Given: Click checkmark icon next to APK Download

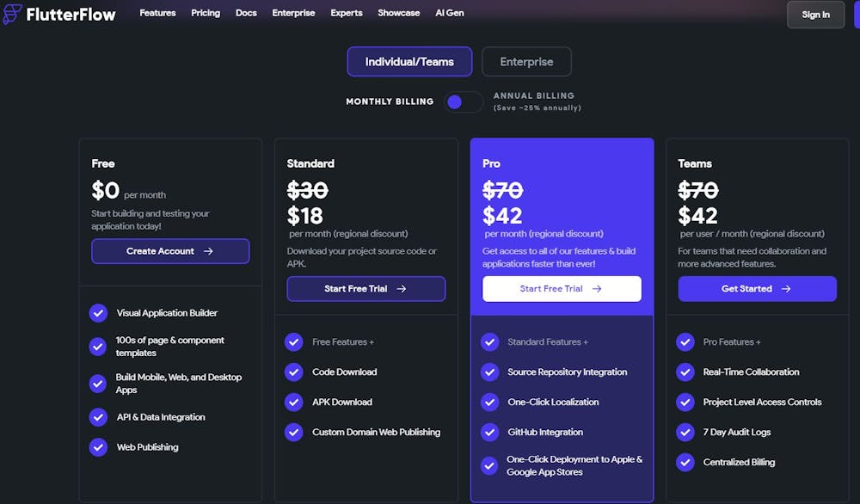Looking at the screenshot, I should [x=294, y=403].
